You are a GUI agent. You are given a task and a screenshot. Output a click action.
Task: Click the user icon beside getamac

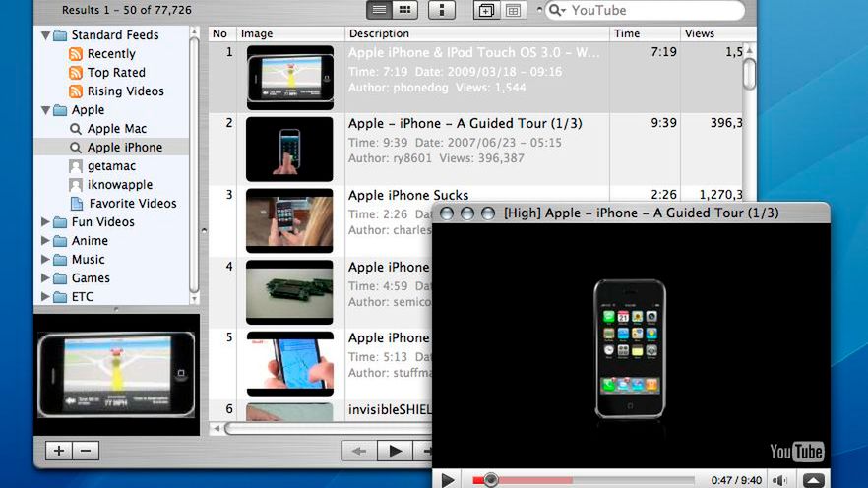(x=76, y=166)
